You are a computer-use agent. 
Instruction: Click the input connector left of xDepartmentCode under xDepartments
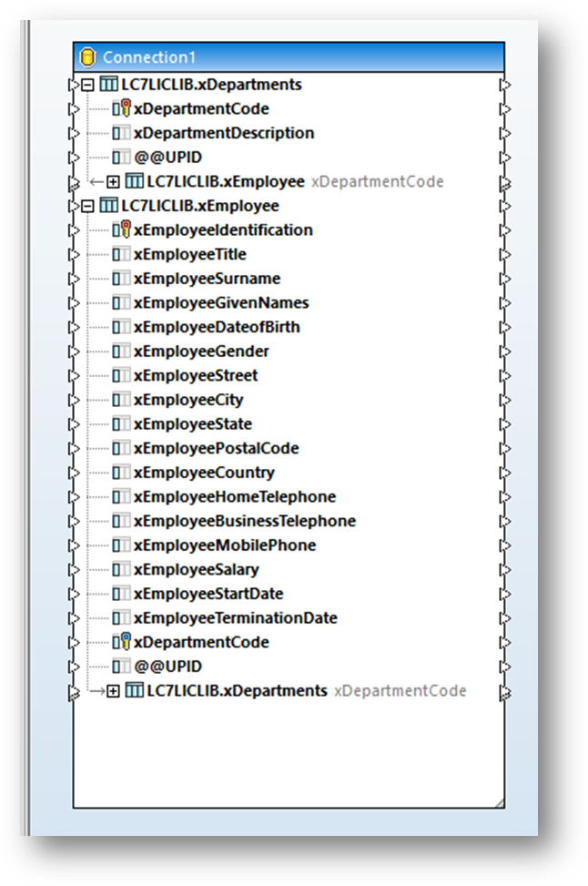(x=74, y=109)
